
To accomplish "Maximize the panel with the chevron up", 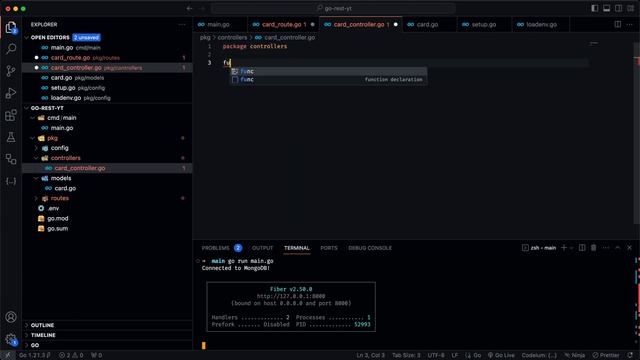I will tap(618, 248).
